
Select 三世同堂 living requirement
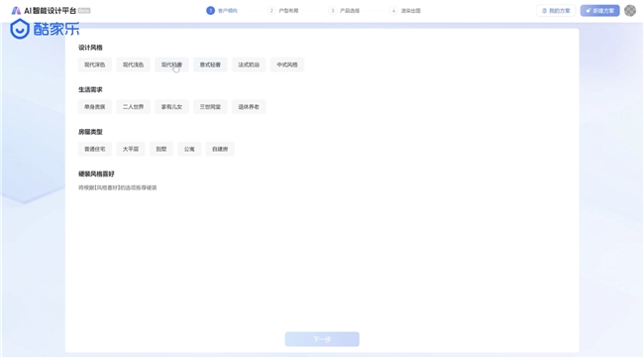click(210, 107)
